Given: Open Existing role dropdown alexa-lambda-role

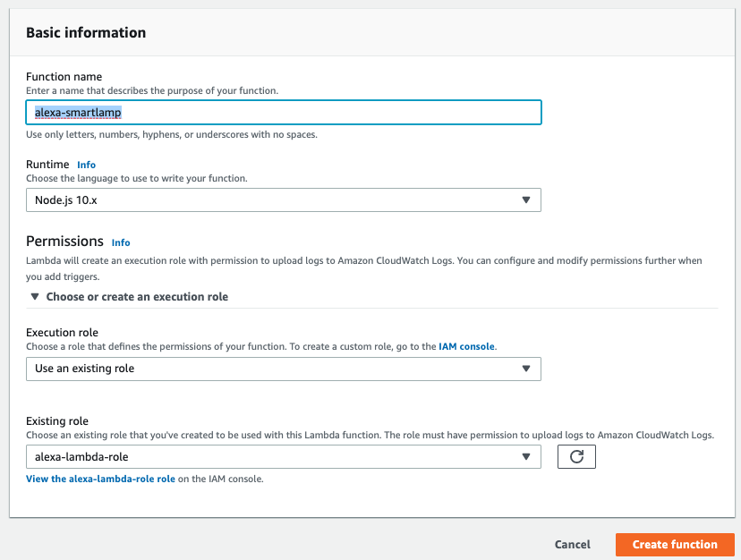Looking at the screenshot, I should [x=284, y=456].
